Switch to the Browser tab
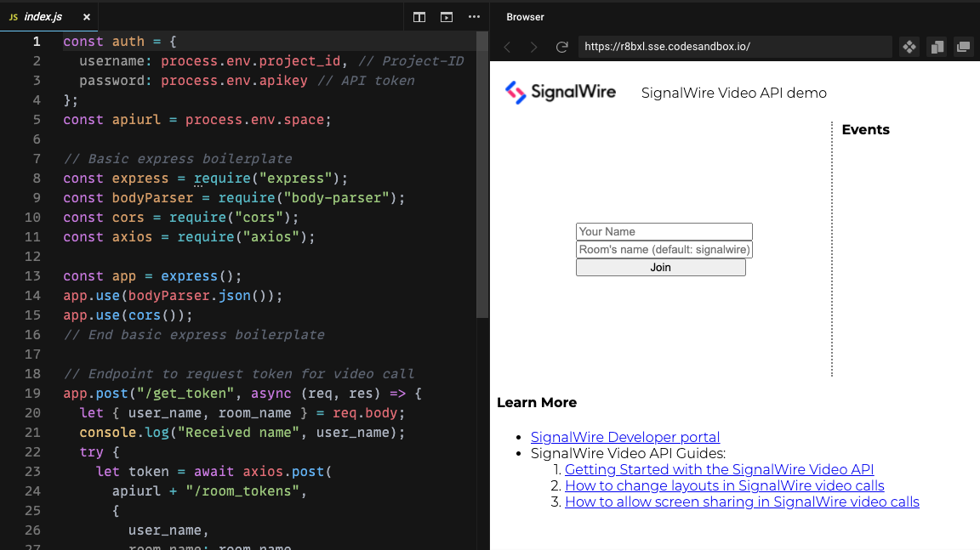 pos(525,17)
